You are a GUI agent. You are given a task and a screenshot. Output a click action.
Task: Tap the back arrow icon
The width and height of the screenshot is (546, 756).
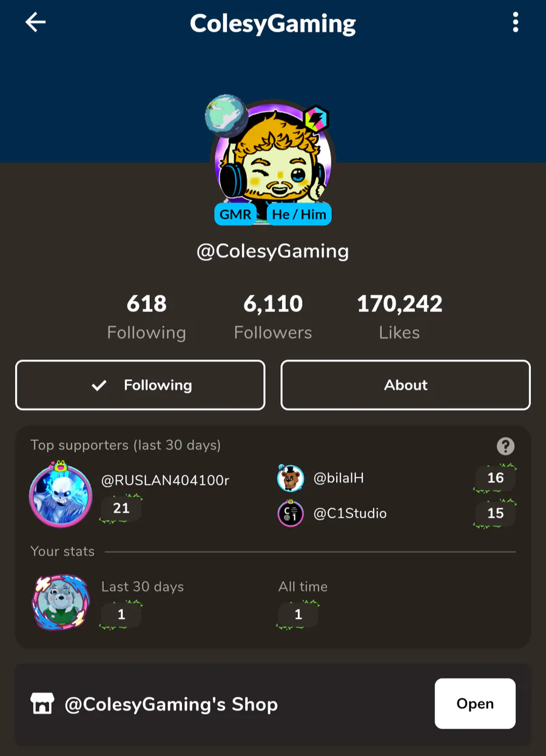point(35,22)
